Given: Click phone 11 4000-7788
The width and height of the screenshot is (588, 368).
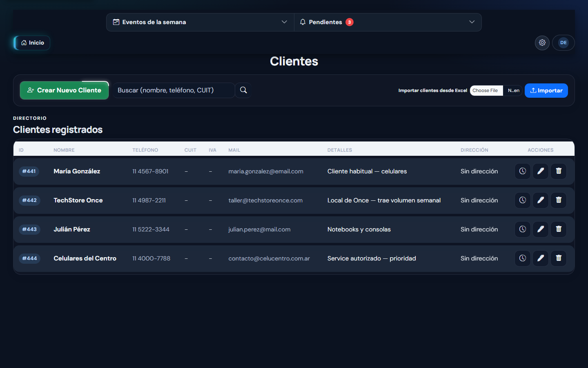Looking at the screenshot, I should tap(151, 258).
